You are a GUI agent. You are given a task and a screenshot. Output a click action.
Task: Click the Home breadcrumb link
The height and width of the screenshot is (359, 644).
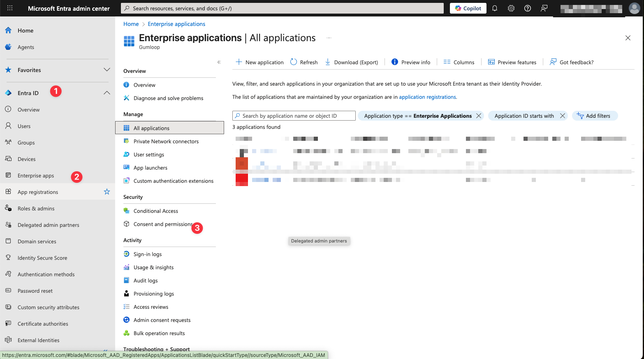131,24
